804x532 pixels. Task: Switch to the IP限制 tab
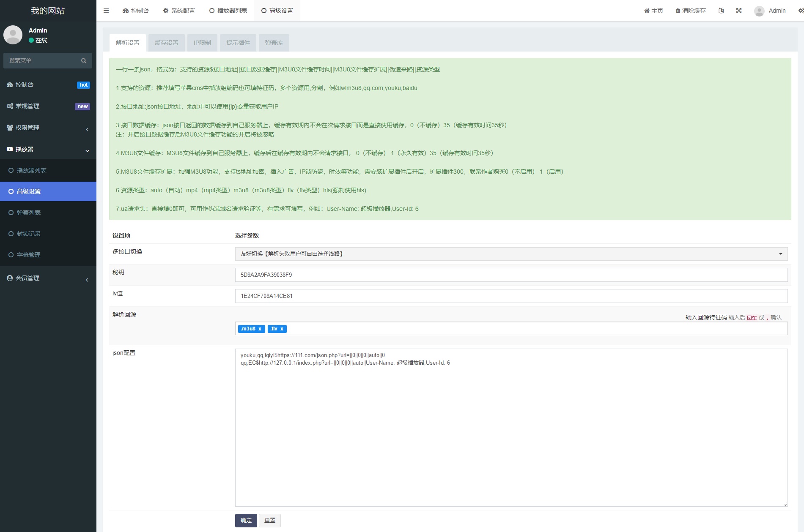point(202,43)
